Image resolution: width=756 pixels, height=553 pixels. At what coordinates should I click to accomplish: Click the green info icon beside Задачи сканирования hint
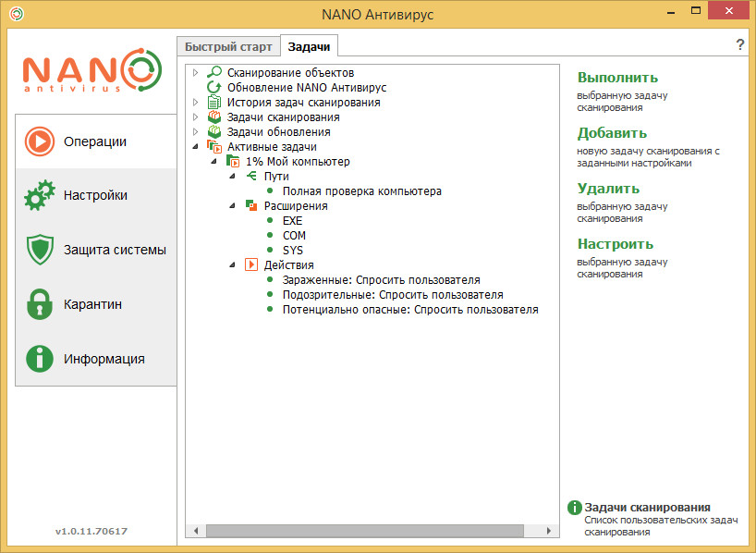click(574, 508)
